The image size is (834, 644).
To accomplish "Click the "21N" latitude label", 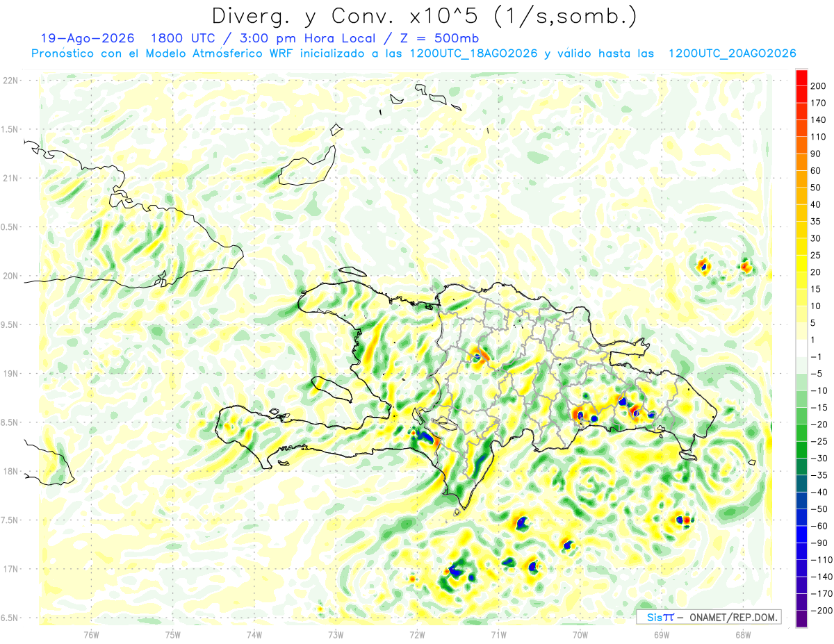I will click(10, 178).
